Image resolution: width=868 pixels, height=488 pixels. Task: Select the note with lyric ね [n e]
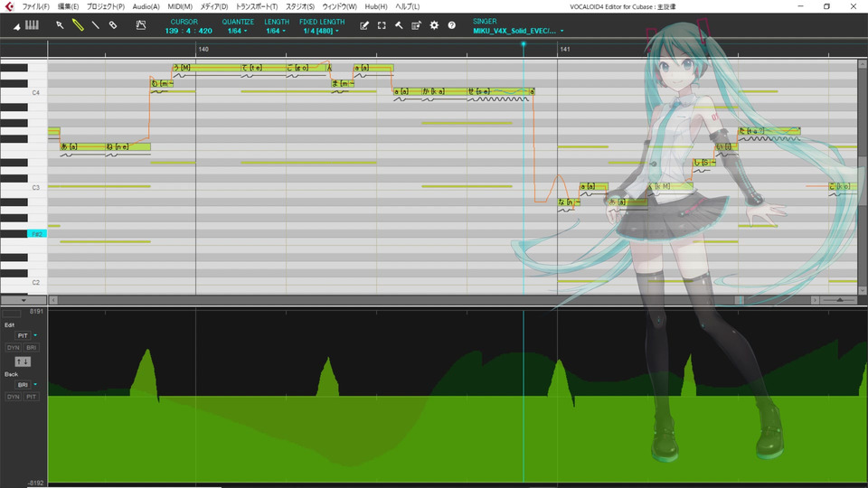(x=127, y=146)
